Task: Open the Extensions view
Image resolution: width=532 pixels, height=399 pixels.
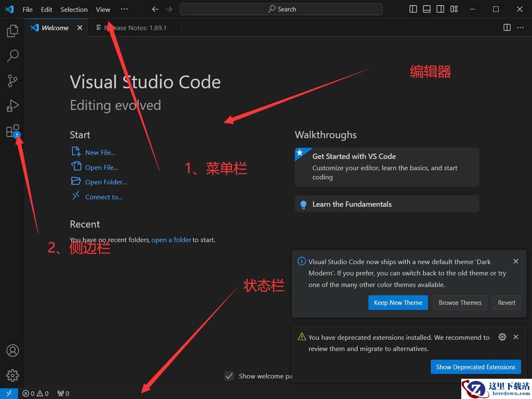Action: pos(13,131)
